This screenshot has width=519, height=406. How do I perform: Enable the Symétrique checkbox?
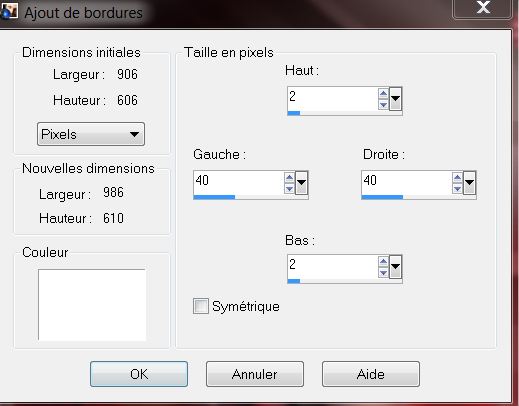(x=201, y=306)
